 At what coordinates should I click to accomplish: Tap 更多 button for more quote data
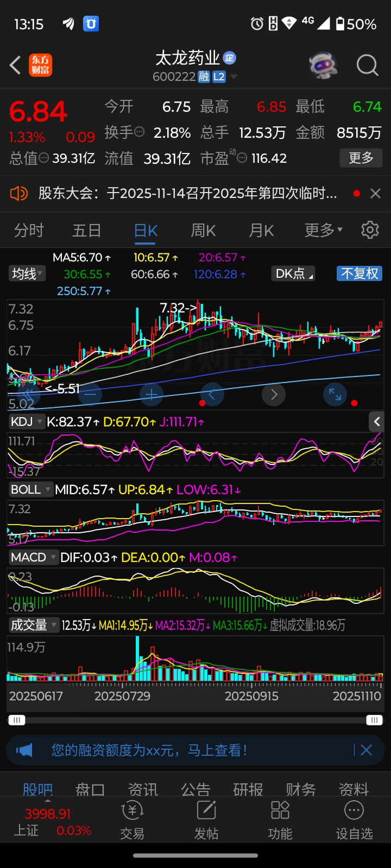[361, 158]
